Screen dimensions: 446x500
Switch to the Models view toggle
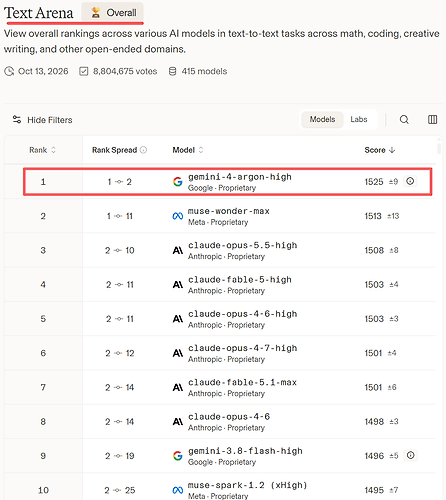322,119
